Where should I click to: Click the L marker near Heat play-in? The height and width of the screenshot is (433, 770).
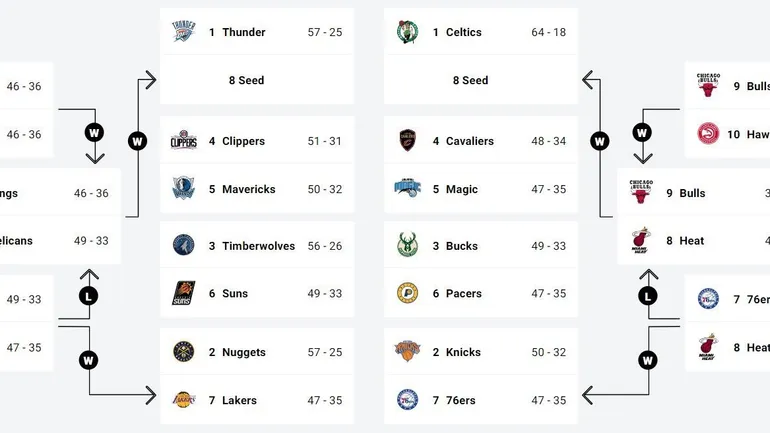(648, 296)
